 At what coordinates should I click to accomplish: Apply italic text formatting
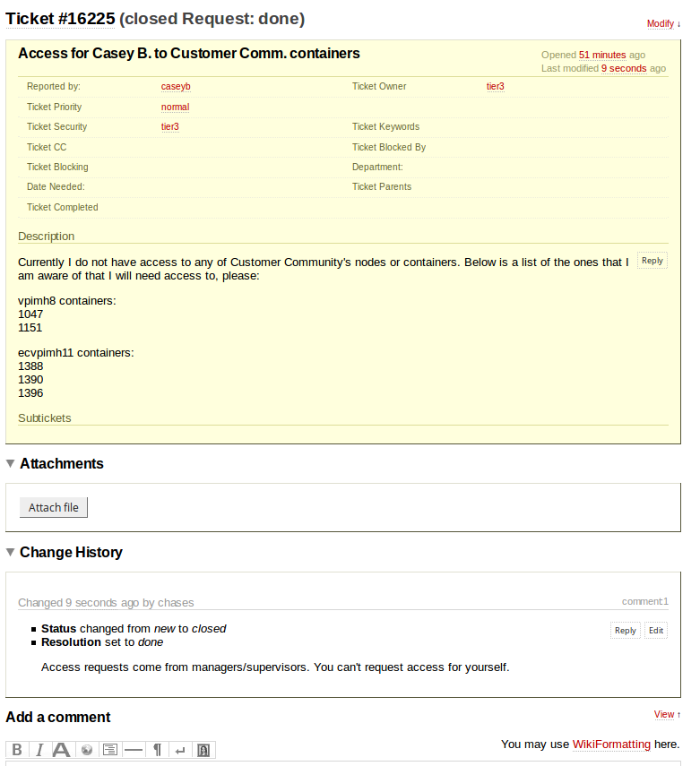tap(39, 750)
